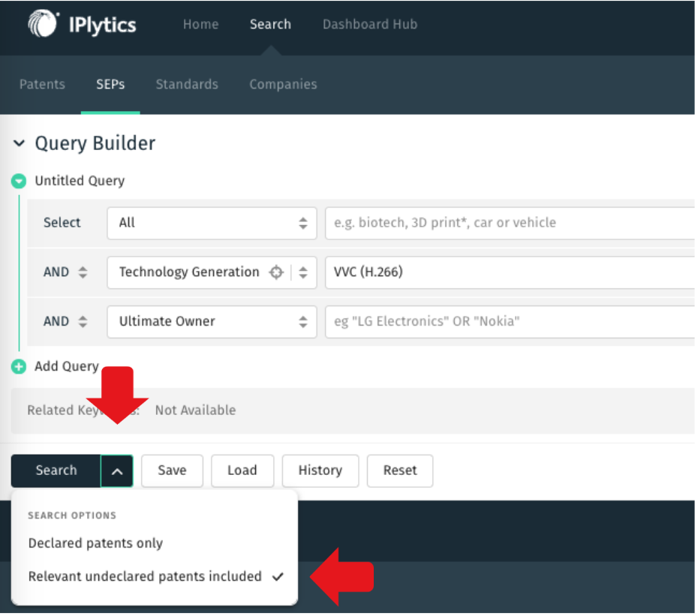The height and width of the screenshot is (616, 695).
Task: Click the Query Builder heading
Action: coord(95,143)
